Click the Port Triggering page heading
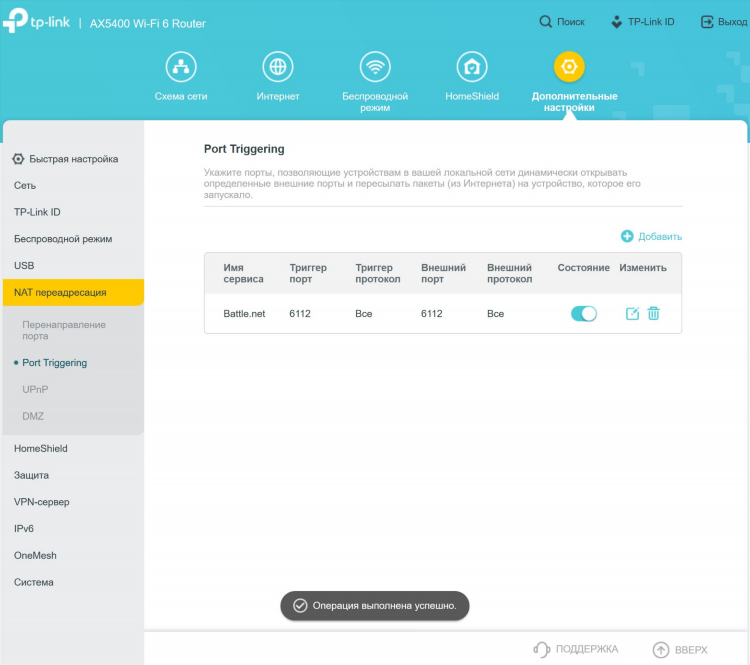 [x=244, y=149]
